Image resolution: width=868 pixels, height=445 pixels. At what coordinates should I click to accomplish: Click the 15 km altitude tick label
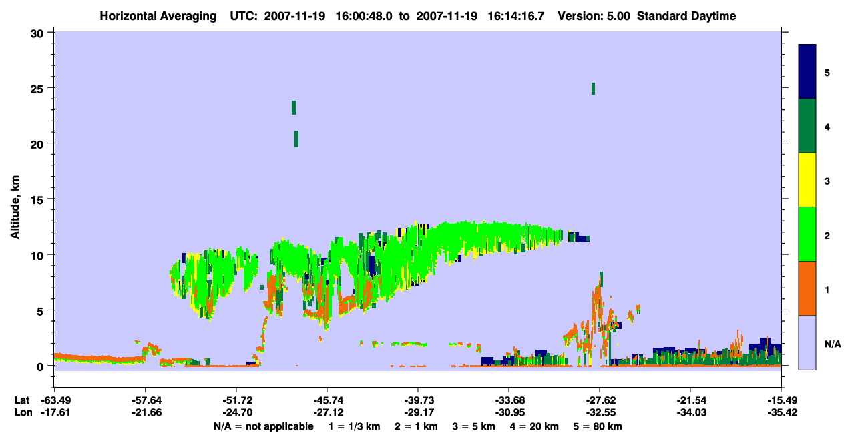point(39,199)
